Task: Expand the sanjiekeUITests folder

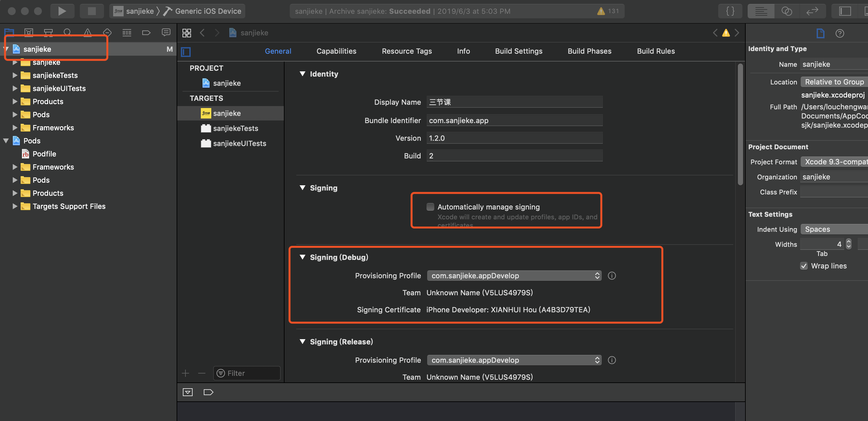Action: pos(14,88)
